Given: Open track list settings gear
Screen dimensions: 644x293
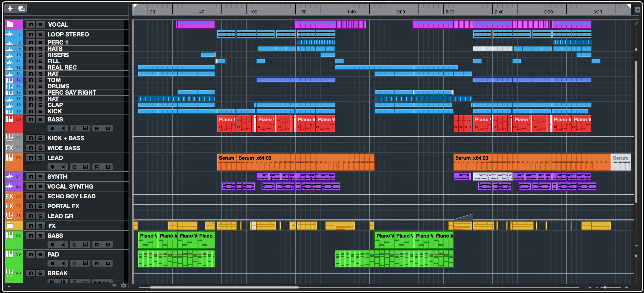Looking at the screenshot, I should 124,285.
